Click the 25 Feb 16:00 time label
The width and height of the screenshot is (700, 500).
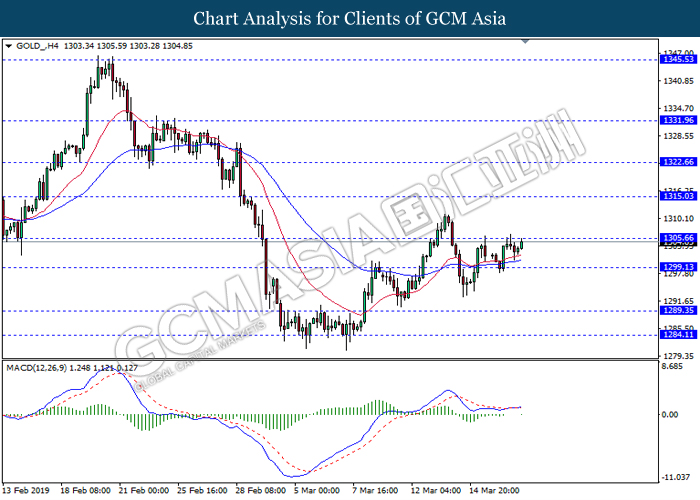pyautogui.click(x=202, y=491)
